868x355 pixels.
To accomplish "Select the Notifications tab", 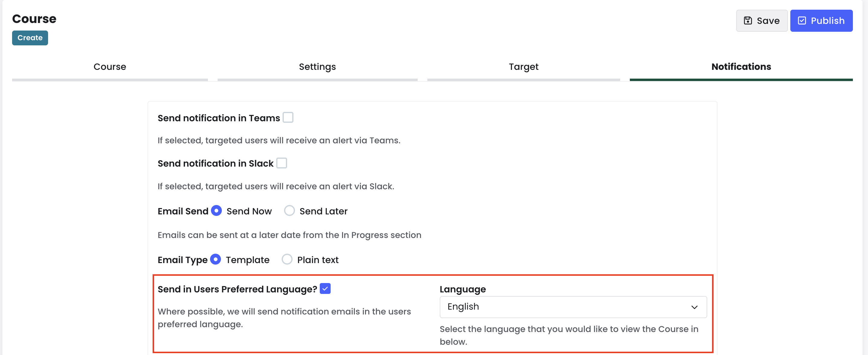I will point(741,67).
